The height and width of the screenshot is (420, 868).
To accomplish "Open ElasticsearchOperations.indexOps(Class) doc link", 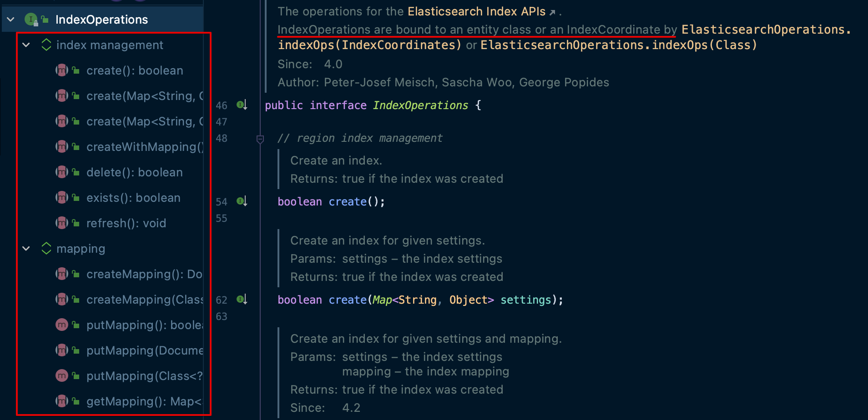I will pos(619,45).
